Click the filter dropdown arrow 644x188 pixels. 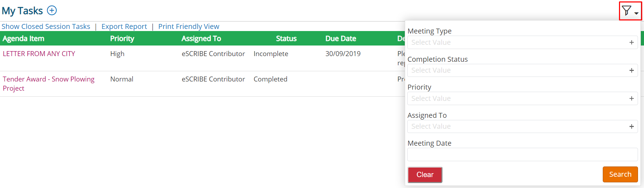coord(636,13)
